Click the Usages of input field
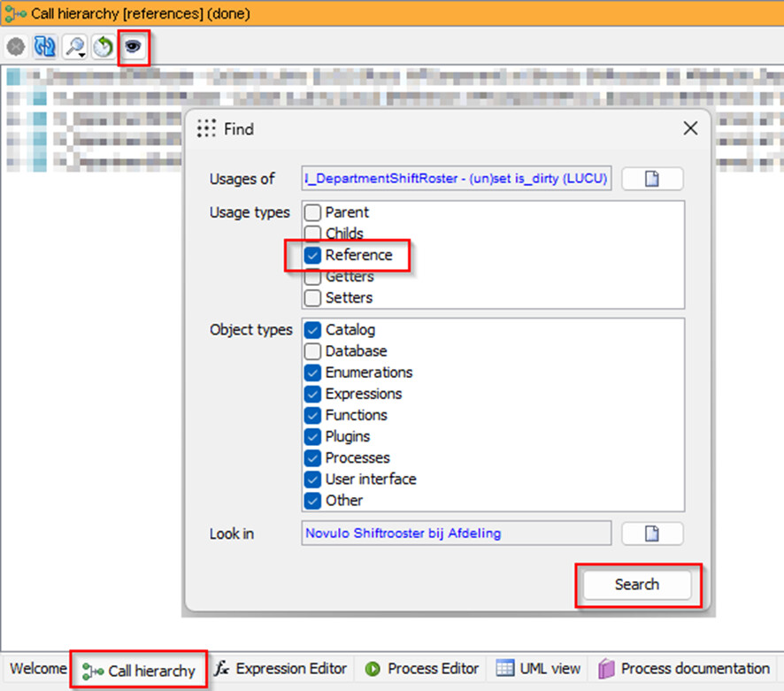This screenshot has height=691, width=784. [x=456, y=179]
